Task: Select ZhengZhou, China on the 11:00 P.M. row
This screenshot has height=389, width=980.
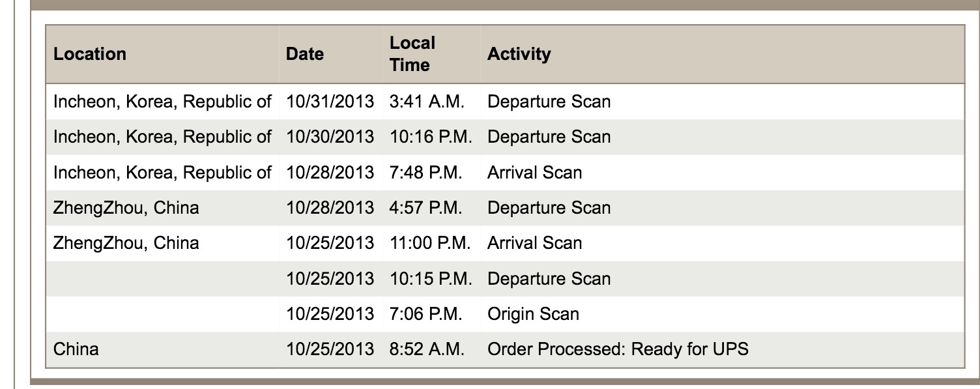Action: 126,243
